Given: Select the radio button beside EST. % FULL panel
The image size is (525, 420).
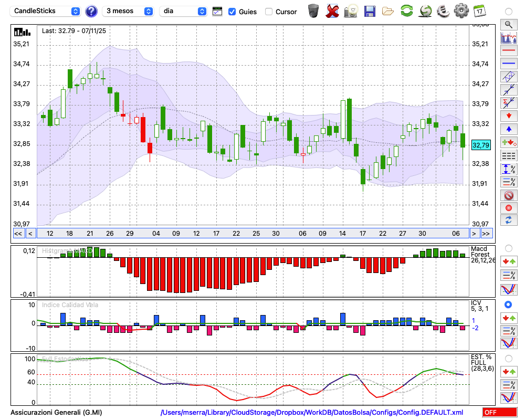Looking at the screenshot, I should 508,359.
